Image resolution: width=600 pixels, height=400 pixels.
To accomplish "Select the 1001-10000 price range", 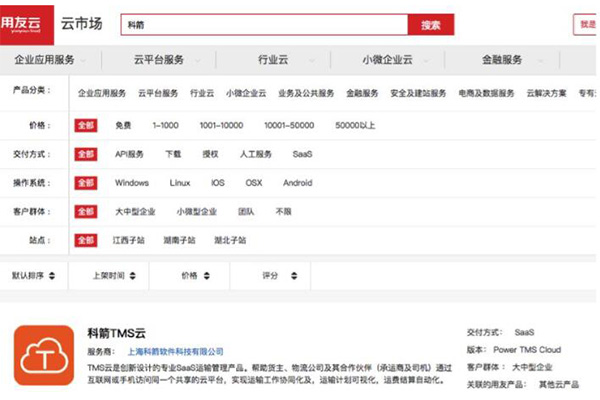I will coord(221,125).
